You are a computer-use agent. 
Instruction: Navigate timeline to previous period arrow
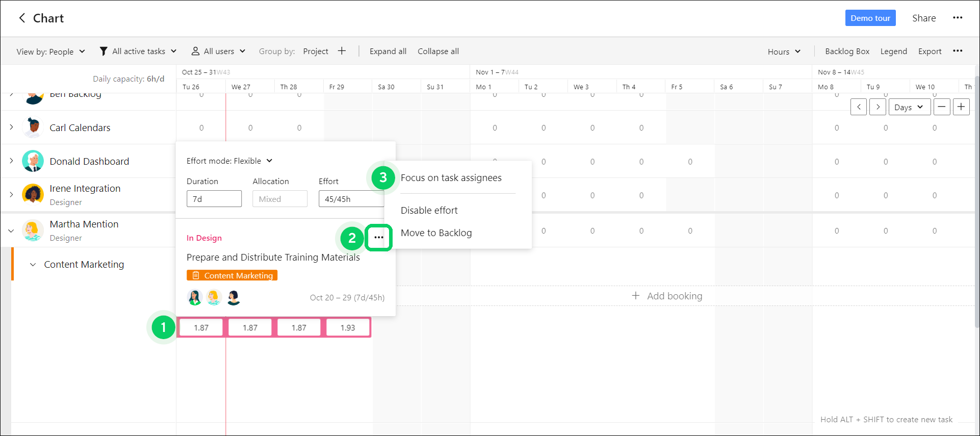tap(859, 107)
